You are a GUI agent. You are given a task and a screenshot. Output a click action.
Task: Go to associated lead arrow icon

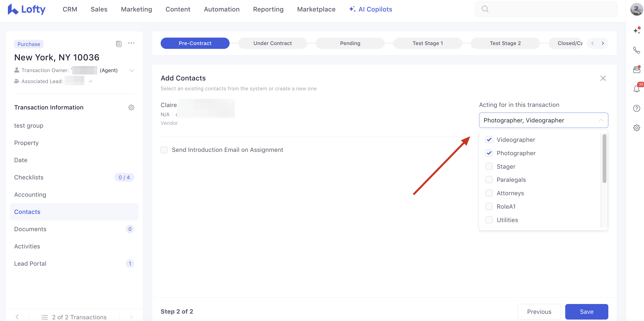[x=90, y=81]
